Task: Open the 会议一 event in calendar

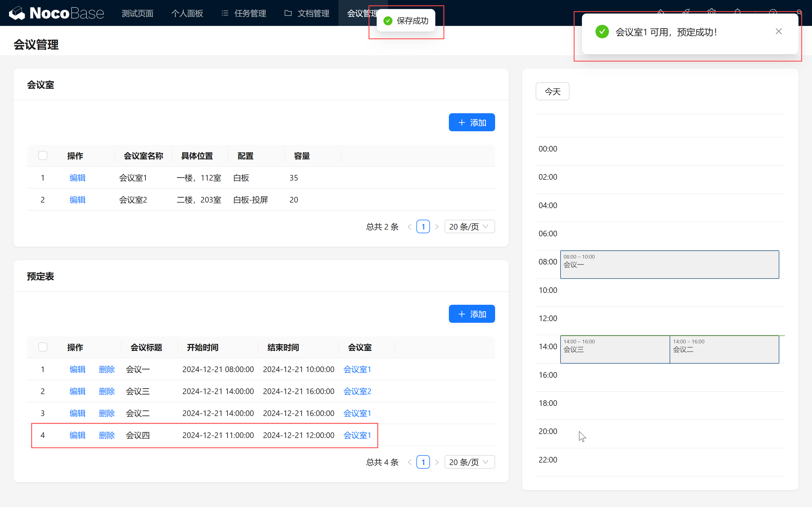Action: (x=669, y=264)
